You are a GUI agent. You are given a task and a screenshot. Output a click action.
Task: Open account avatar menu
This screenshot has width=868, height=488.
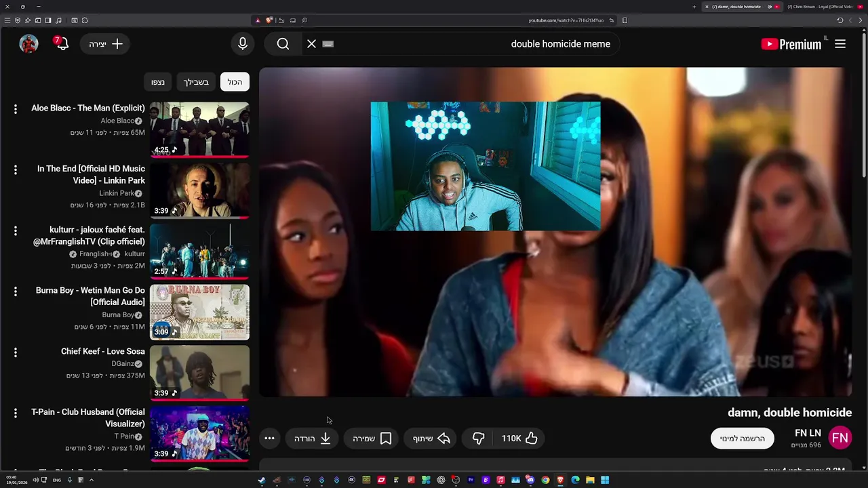coord(28,44)
